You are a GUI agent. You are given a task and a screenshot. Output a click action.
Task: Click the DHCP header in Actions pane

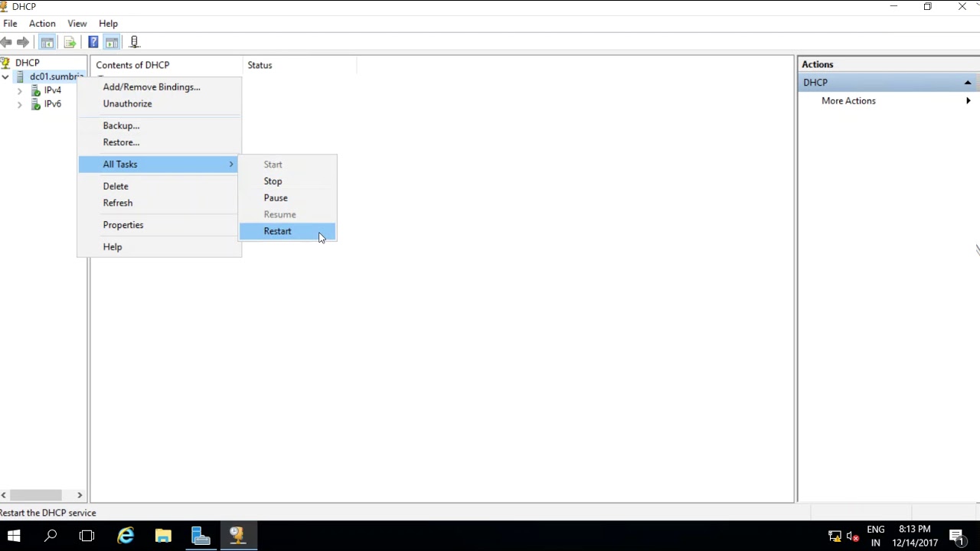[x=888, y=83]
